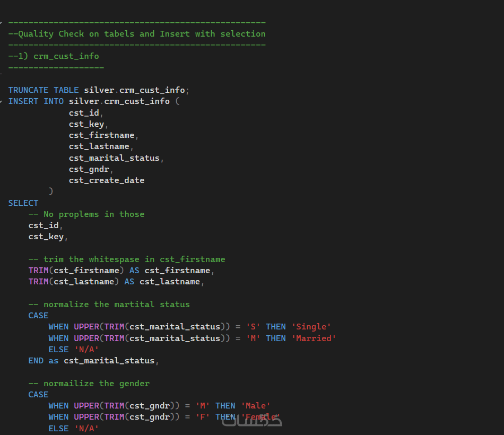Click the '-- normailize the gender' comment
The image size is (504, 435).
pos(89,383)
